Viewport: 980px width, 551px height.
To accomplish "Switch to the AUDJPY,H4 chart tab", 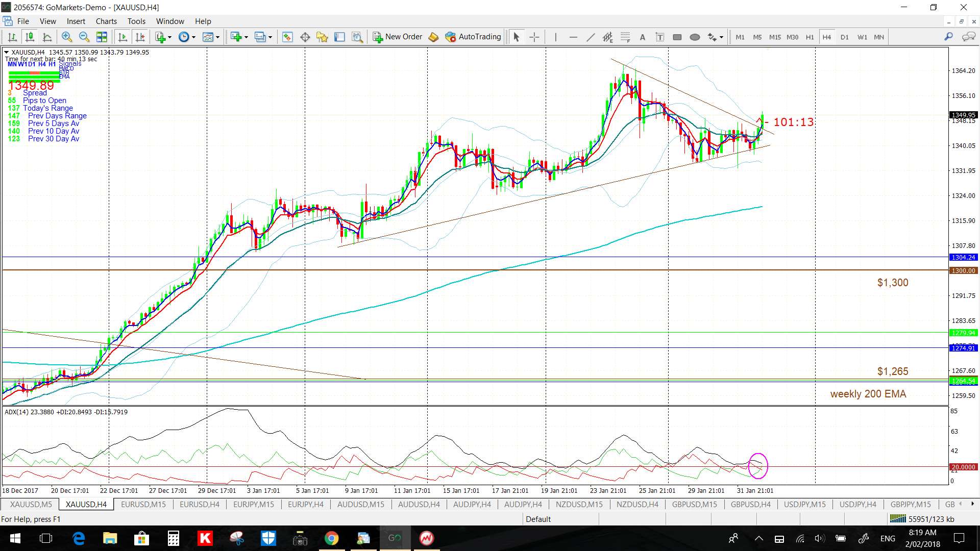I will 523,504.
